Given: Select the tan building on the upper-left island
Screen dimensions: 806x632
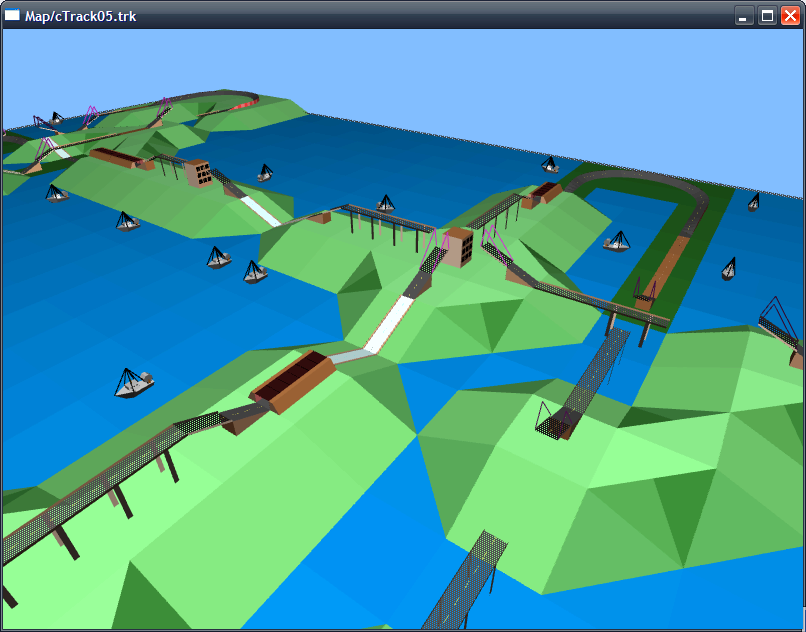Looking at the screenshot, I should coord(198,173).
